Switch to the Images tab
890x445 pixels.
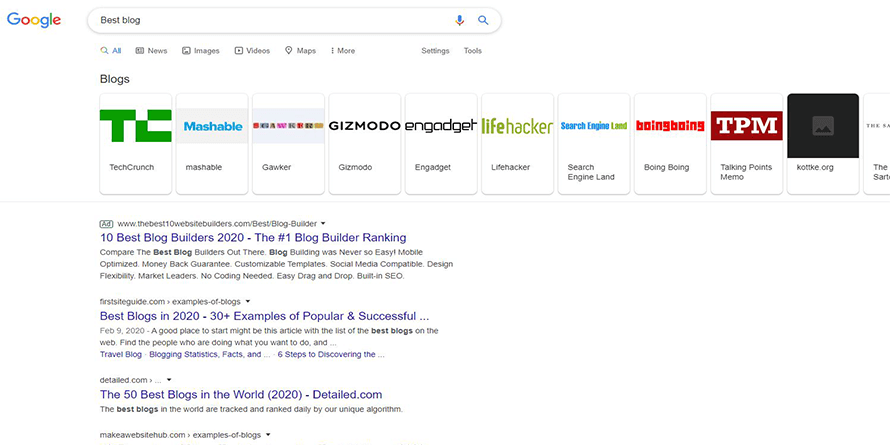point(201,51)
